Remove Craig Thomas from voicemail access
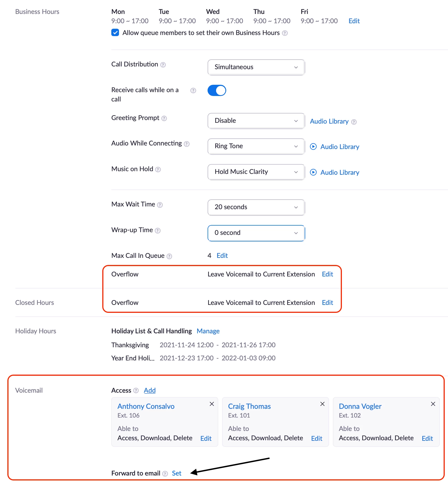The height and width of the screenshot is (484, 448). tap(322, 404)
